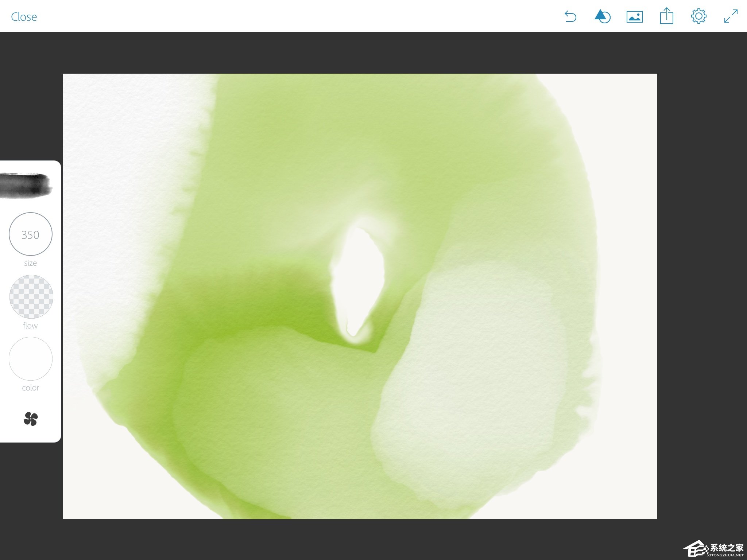747x560 pixels.
Task: Open settings with the gear icon
Action: (698, 16)
